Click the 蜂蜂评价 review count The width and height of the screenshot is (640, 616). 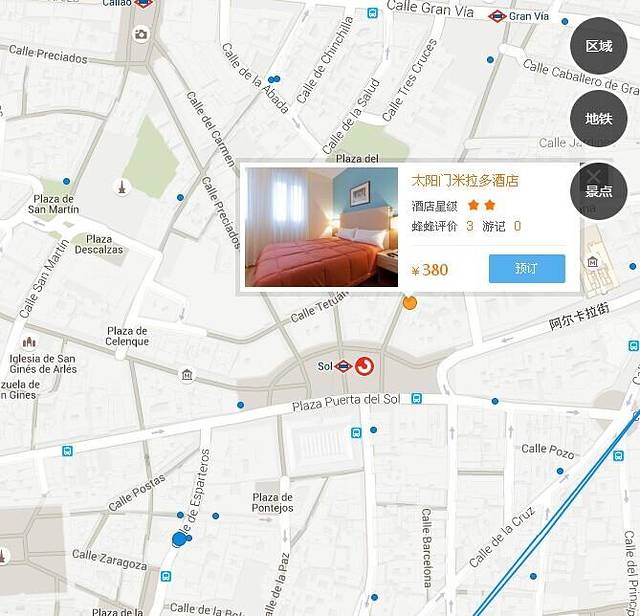(x=469, y=226)
